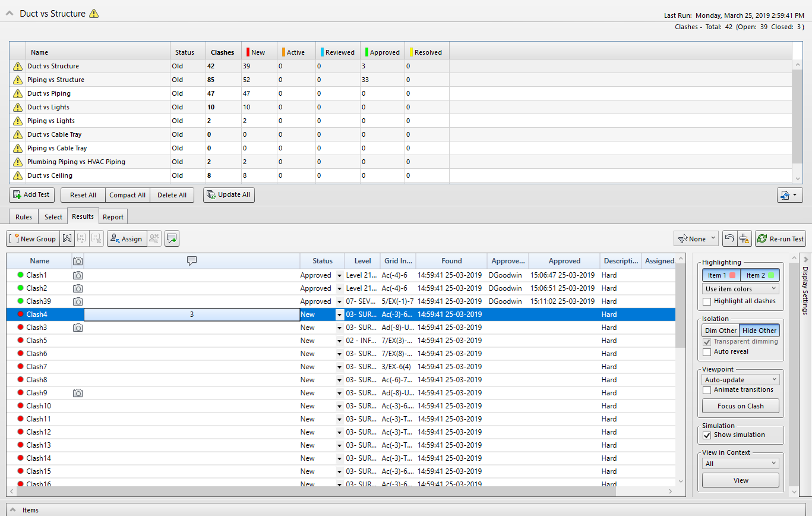The image size is (812, 516).
Task: Open the import/export clash tests icon
Action: (789, 195)
